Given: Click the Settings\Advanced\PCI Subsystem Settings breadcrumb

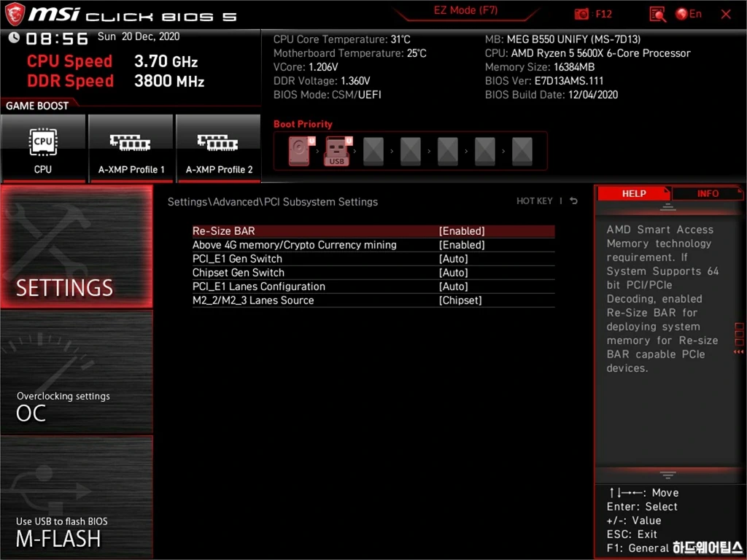Looking at the screenshot, I should coord(273,202).
